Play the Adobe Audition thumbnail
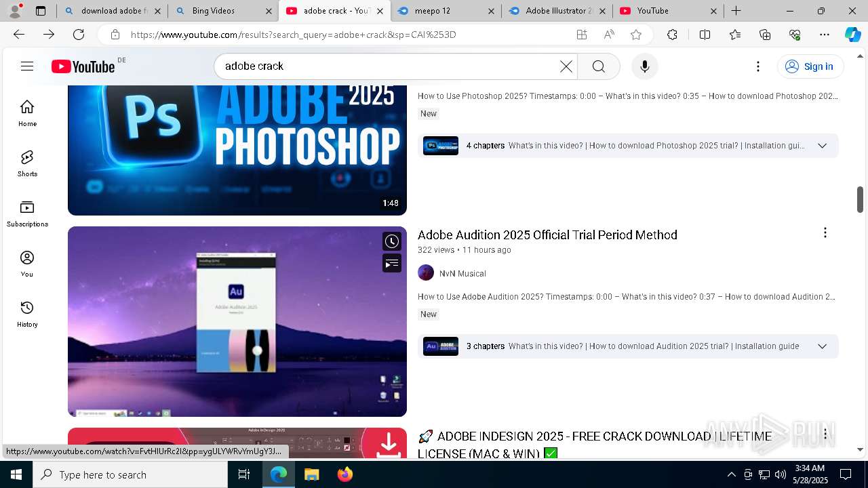This screenshot has height=488, width=868. [237, 321]
